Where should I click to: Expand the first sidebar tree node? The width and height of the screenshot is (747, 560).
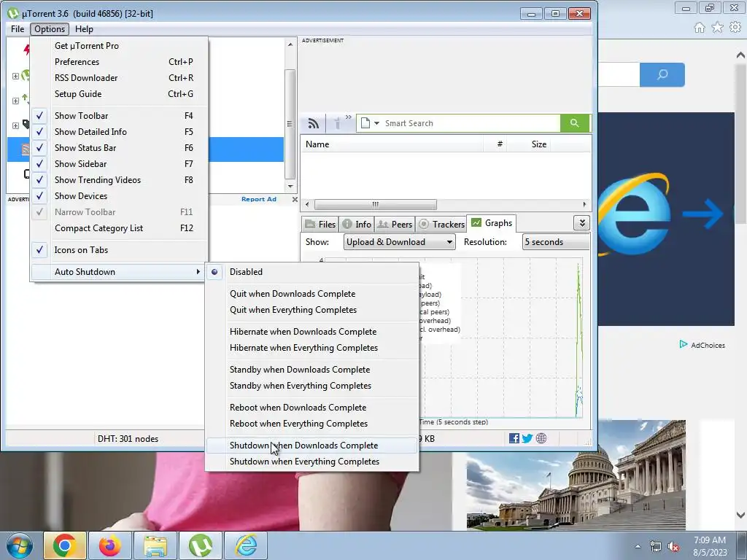pos(15,76)
